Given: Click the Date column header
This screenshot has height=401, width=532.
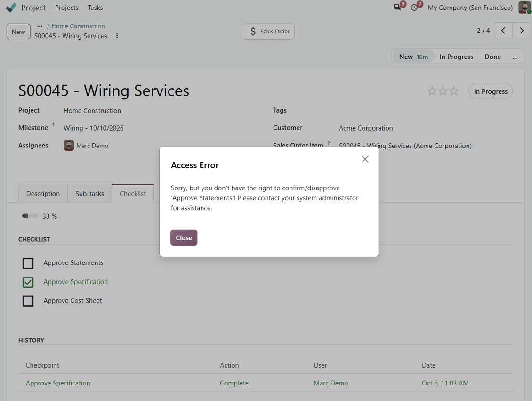Looking at the screenshot, I should (428, 365).
